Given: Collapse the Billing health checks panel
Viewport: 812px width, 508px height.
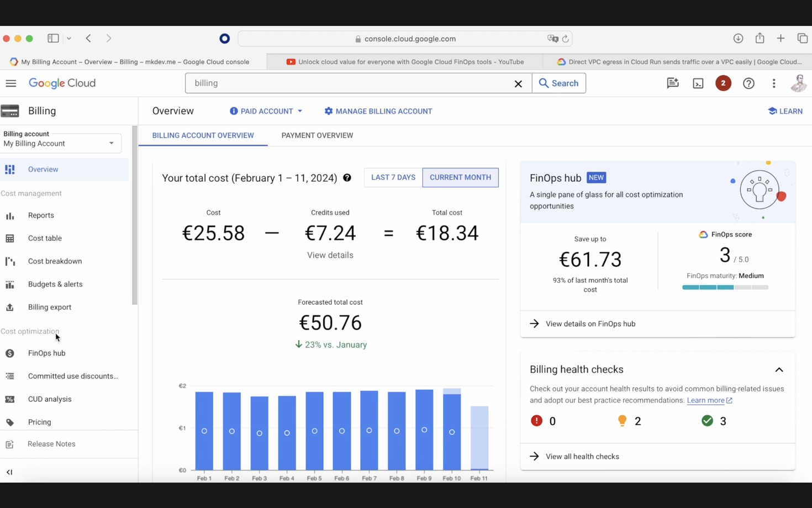Looking at the screenshot, I should 779,370.
